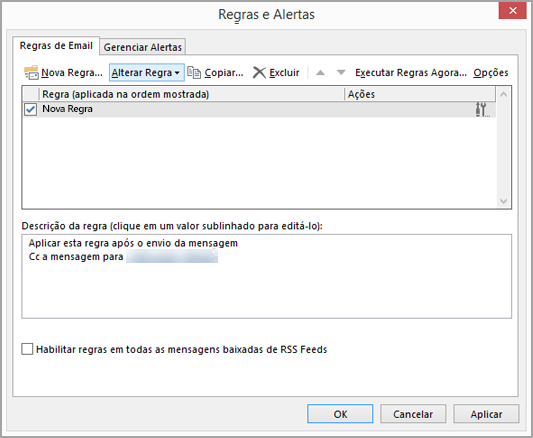Move rule up with the up arrow

click(320, 72)
